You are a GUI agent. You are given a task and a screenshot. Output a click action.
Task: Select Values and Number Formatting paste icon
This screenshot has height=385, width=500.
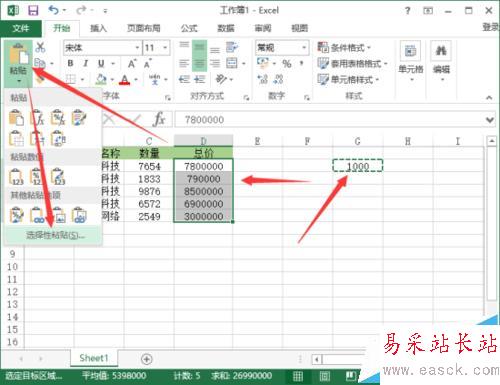[37, 177]
